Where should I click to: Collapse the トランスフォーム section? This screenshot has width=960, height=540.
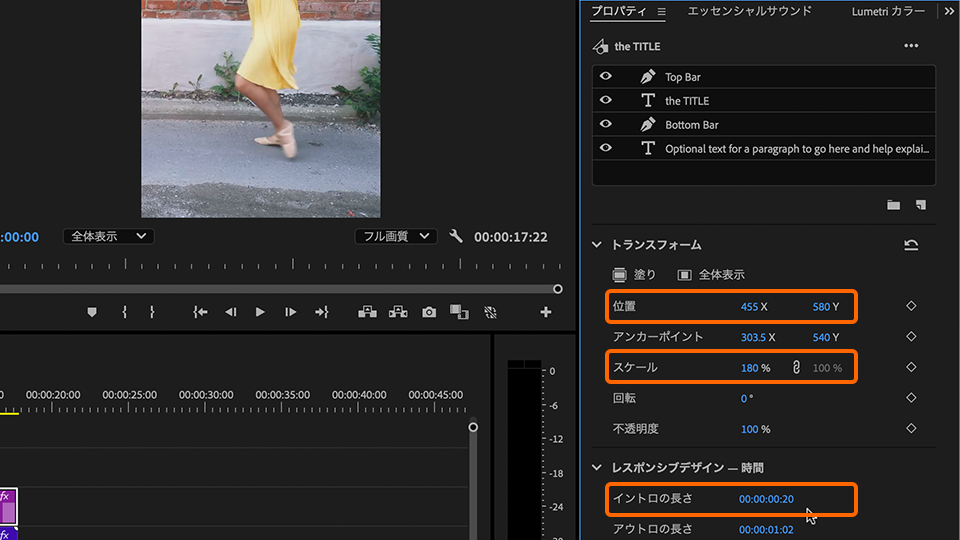[x=597, y=245]
